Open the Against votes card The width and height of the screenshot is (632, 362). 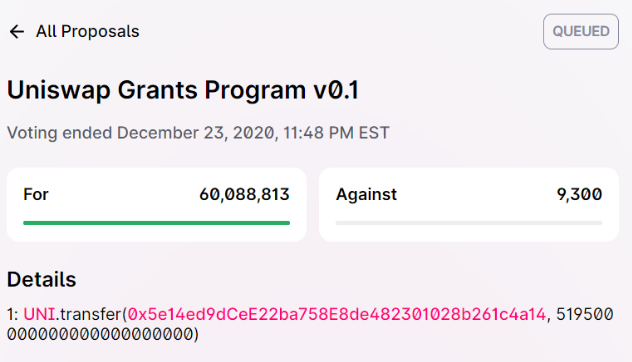(469, 205)
